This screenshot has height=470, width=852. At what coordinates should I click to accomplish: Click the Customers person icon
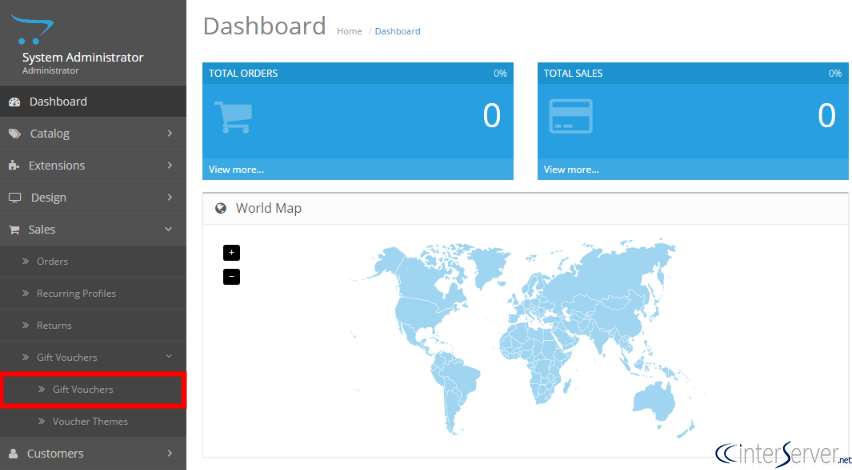click(14, 453)
